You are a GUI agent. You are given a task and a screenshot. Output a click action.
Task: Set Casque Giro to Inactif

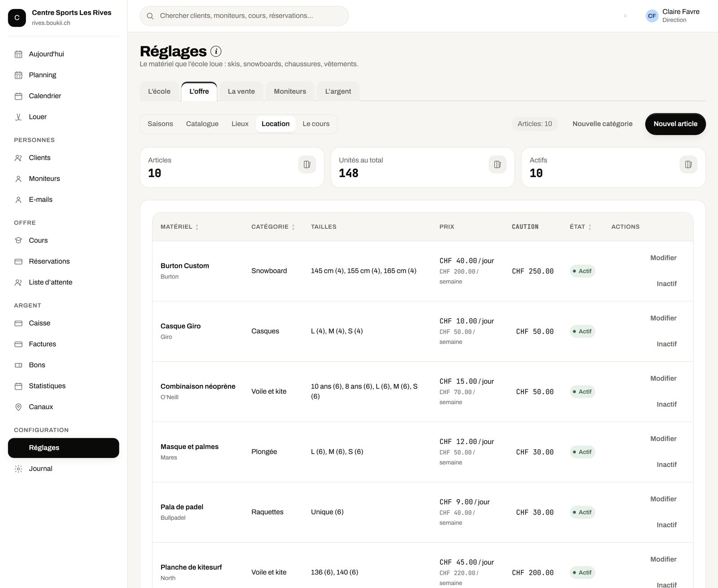[x=666, y=344]
